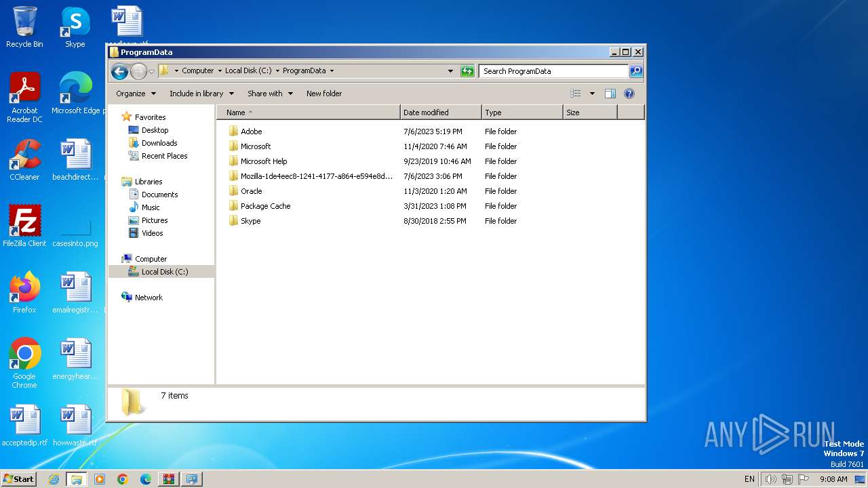Launch Internet Explorer from taskbar
The image size is (868, 488).
(x=54, y=479)
